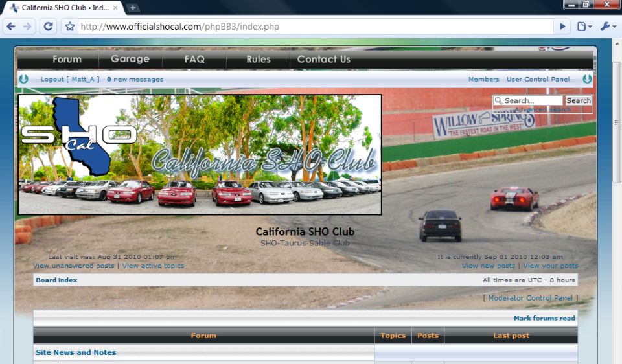Click the magnifier icon in the search box

tap(499, 100)
